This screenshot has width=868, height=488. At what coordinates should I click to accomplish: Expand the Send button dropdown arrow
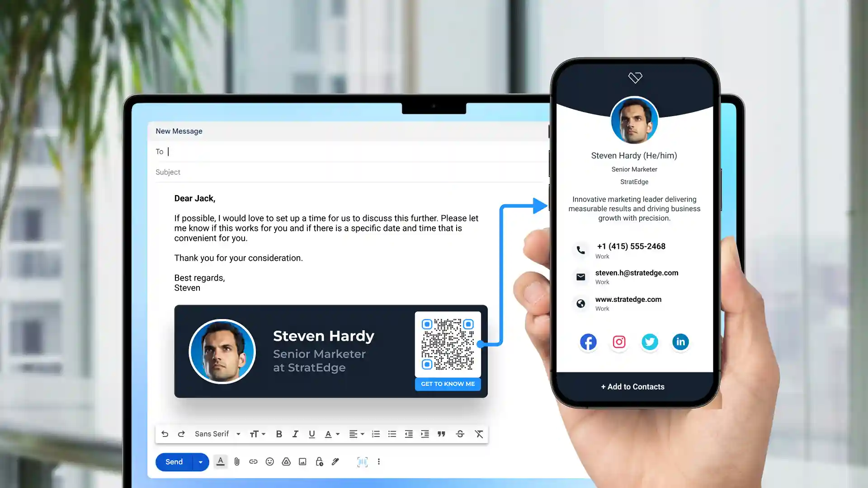point(201,462)
